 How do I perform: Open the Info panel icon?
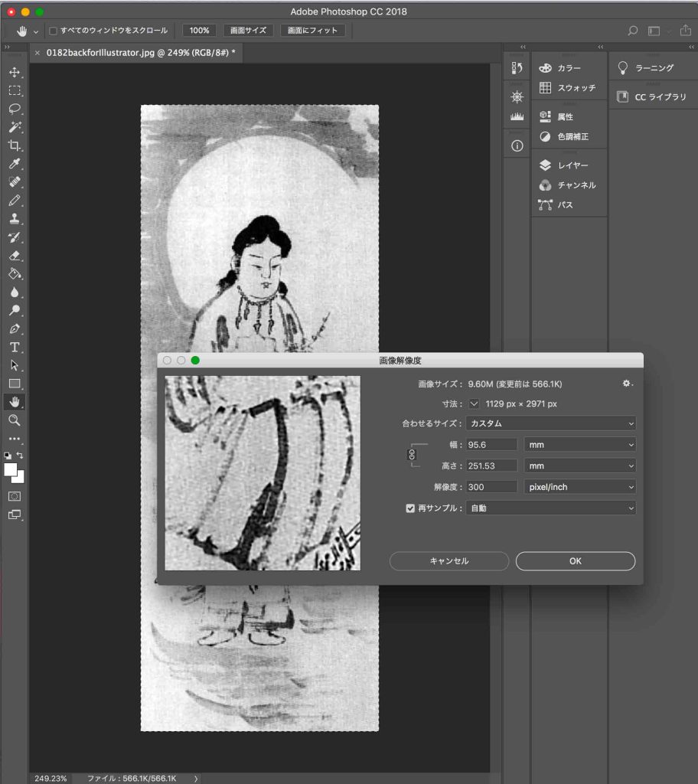pos(517,145)
